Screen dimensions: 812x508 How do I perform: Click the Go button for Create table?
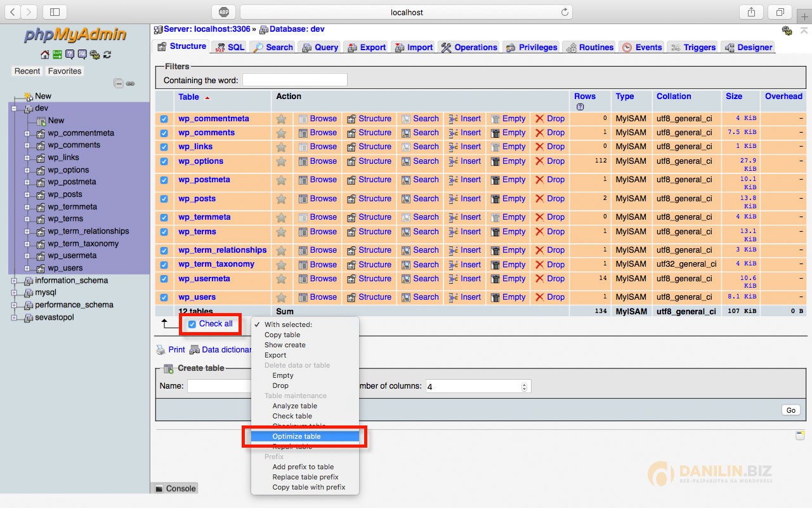pos(790,410)
